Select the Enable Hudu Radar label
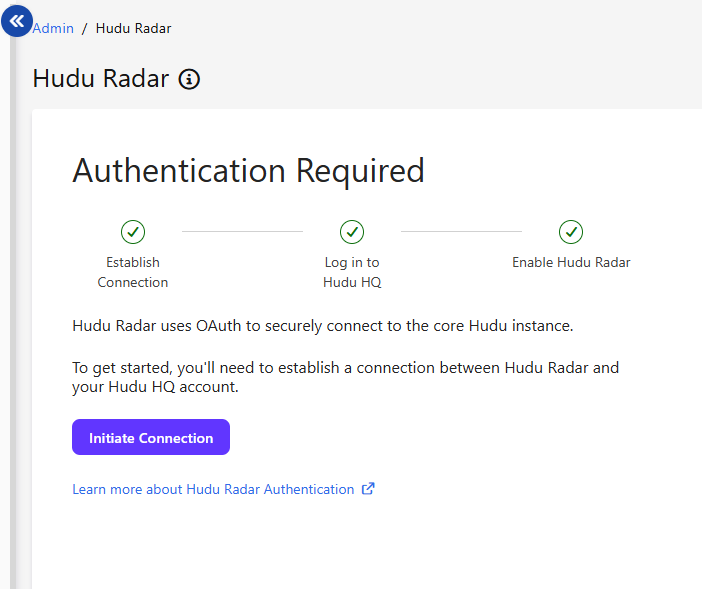 571,262
